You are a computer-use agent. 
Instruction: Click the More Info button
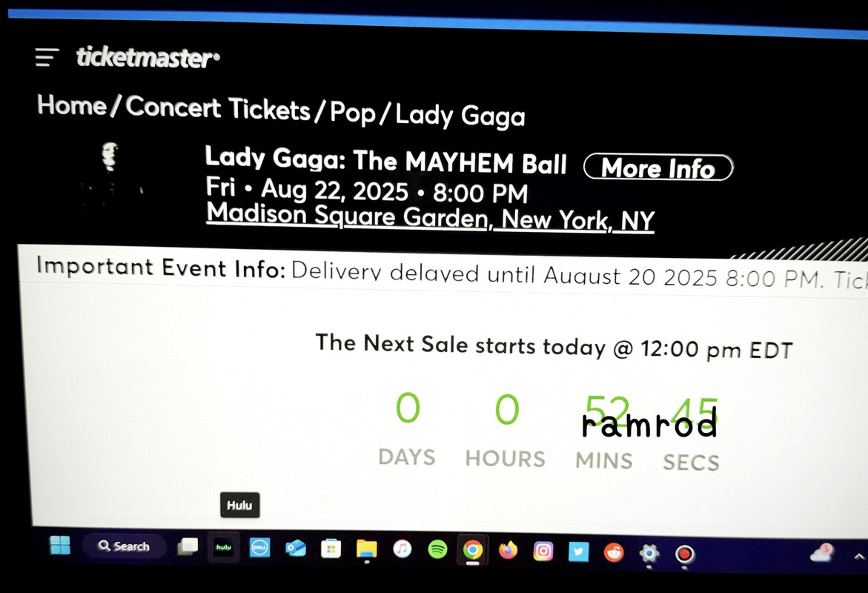tap(658, 168)
